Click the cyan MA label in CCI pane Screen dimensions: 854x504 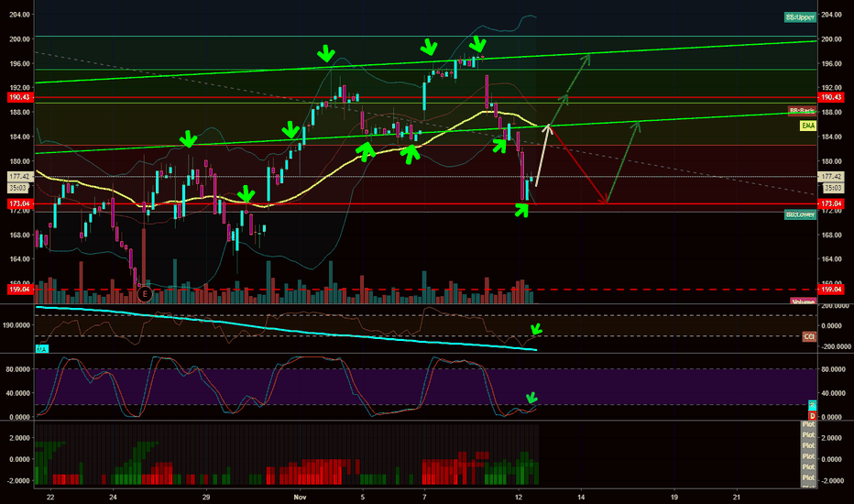[x=41, y=349]
